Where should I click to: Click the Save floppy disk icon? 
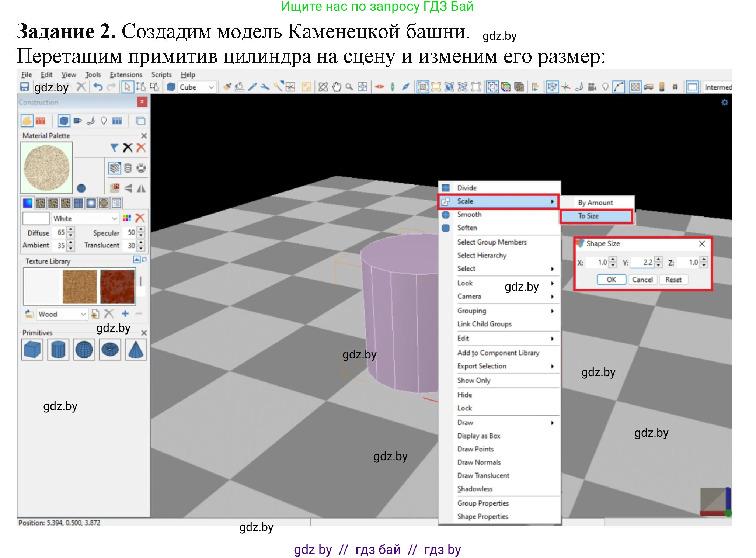24,87
